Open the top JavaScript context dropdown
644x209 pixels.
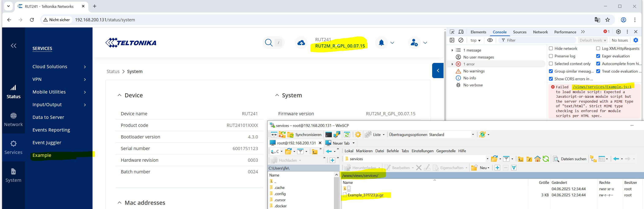[475, 40]
